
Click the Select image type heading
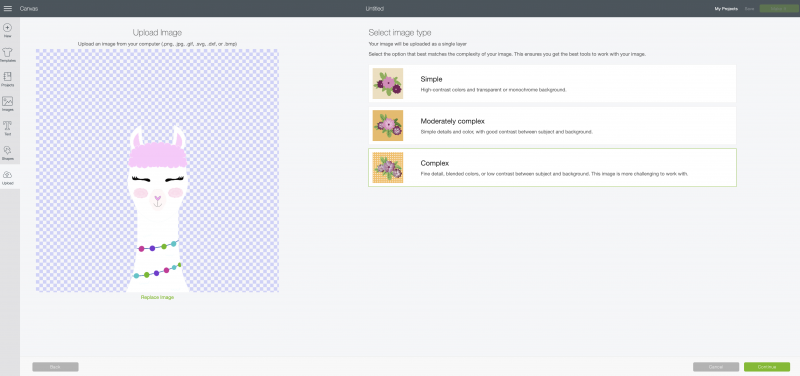pos(400,33)
